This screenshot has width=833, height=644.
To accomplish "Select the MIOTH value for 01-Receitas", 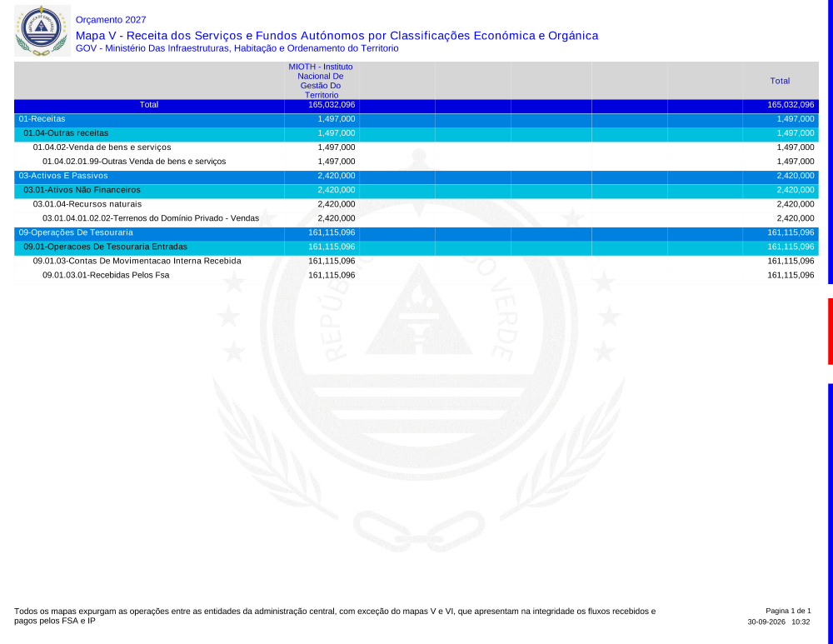I will pos(337,119).
